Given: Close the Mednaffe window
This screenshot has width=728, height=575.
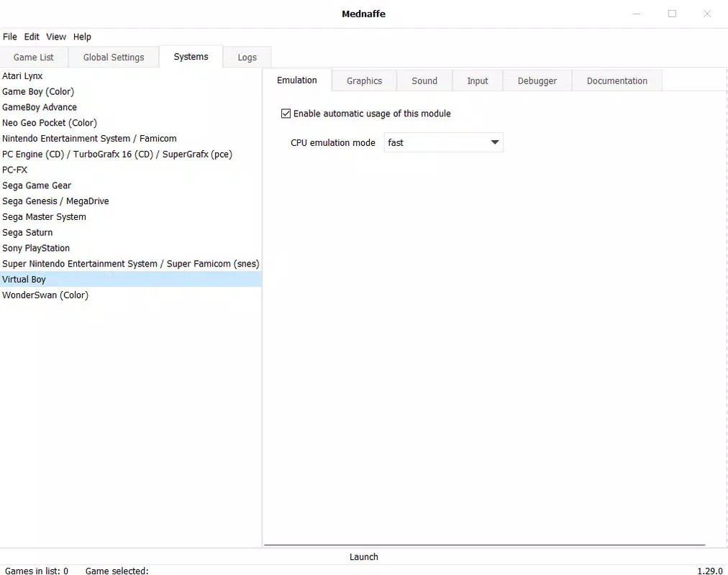Looking at the screenshot, I should (x=706, y=14).
